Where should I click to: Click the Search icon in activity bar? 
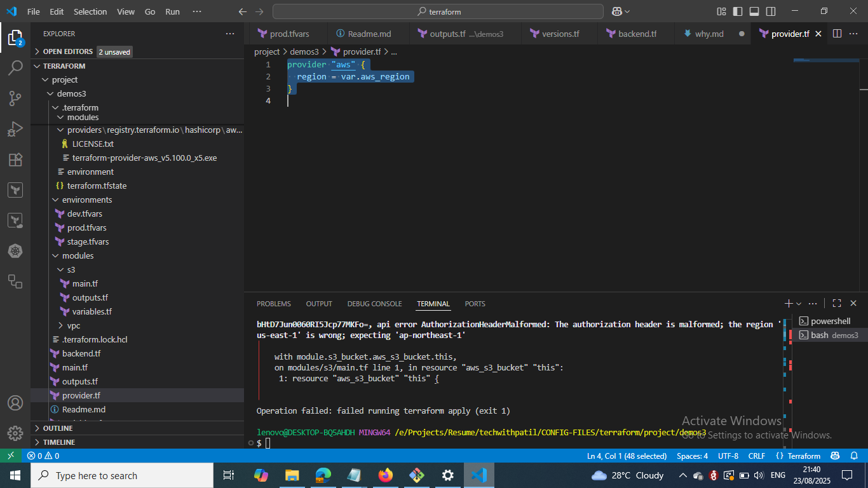pyautogui.click(x=15, y=68)
